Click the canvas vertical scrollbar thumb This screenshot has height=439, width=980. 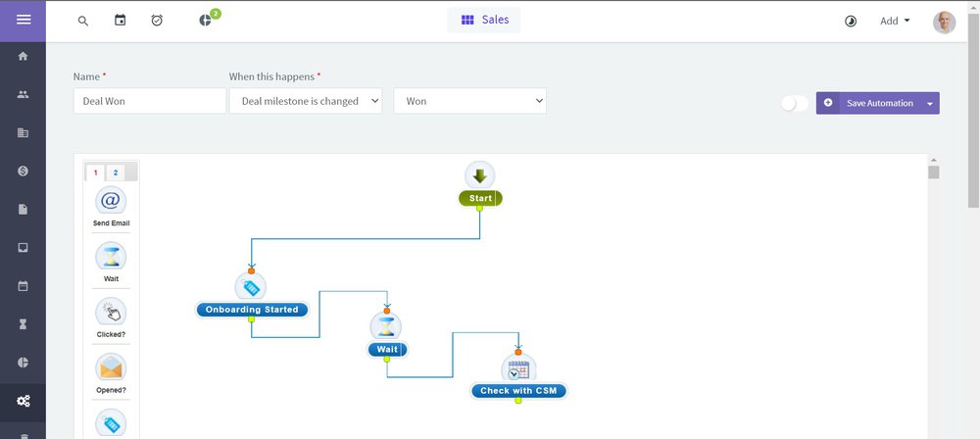tap(934, 171)
